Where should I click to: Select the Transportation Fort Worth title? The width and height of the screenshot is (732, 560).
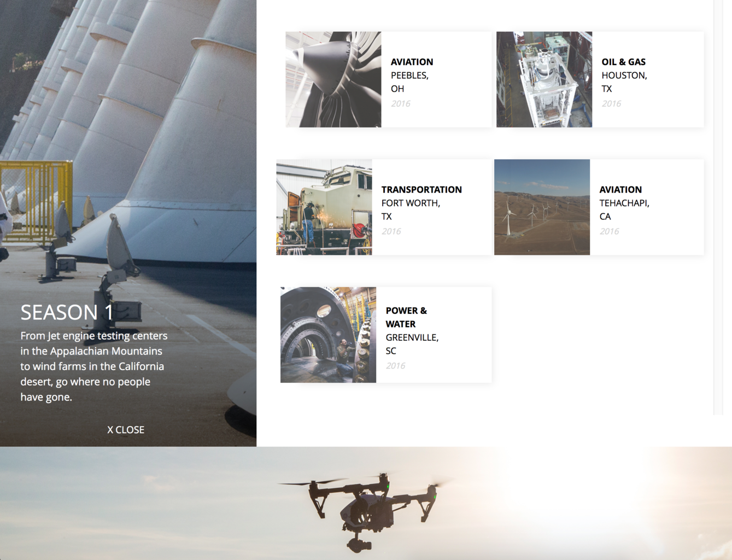point(421,203)
